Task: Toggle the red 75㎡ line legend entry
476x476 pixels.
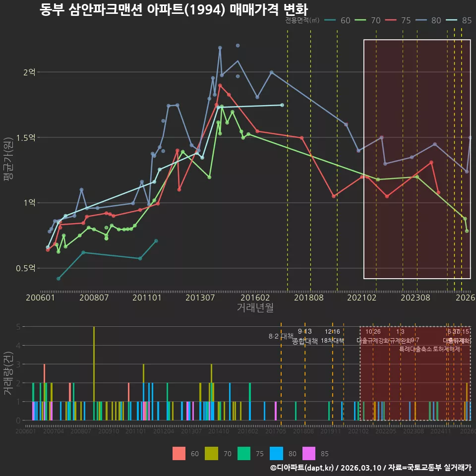Action: pos(398,20)
